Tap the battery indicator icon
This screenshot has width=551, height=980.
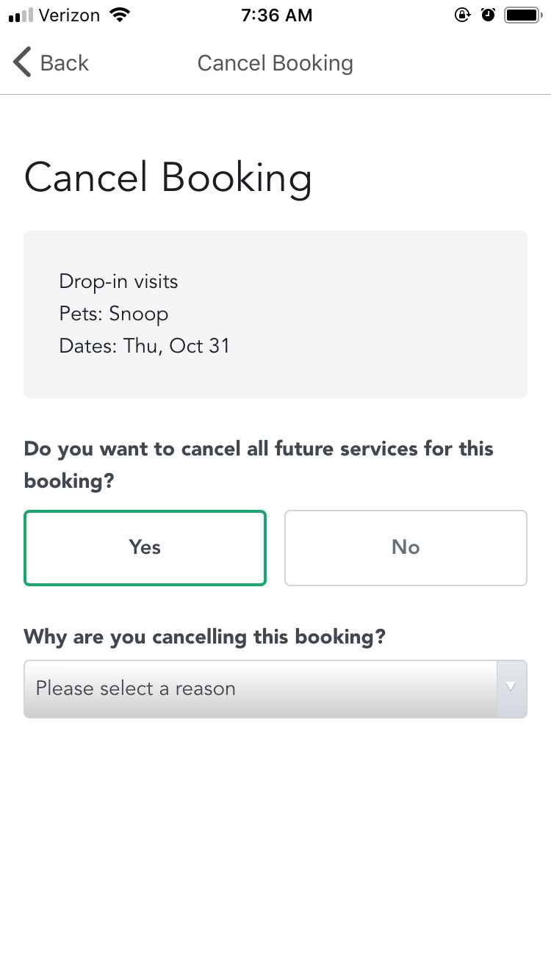pos(523,13)
